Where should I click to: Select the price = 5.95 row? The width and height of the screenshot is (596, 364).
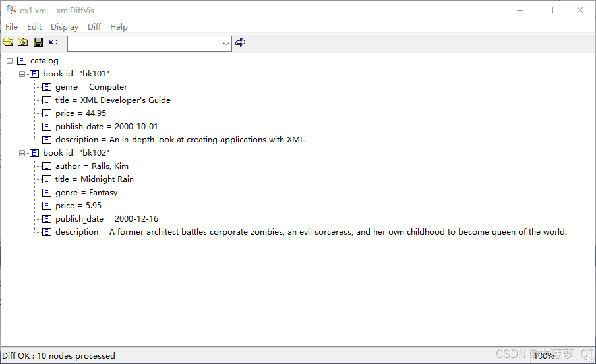tap(78, 206)
